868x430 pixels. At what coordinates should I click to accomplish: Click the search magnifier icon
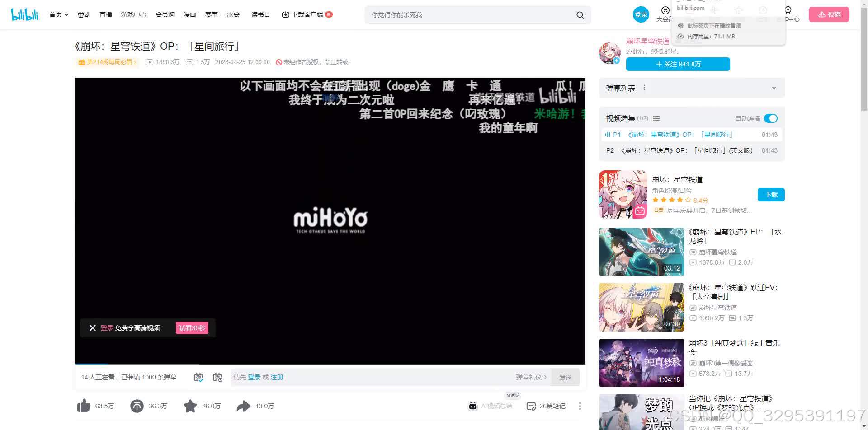(580, 15)
